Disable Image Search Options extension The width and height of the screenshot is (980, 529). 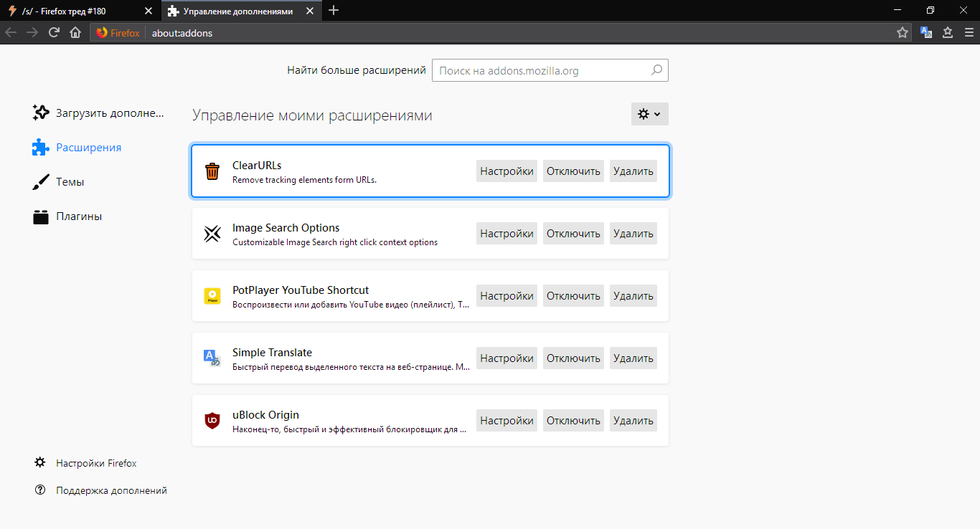point(573,234)
